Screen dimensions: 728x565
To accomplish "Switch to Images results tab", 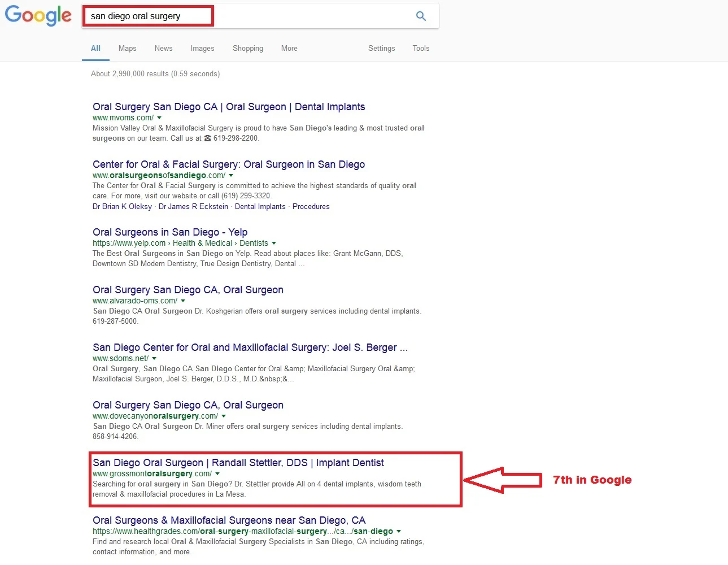I will pyautogui.click(x=203, y=49).
